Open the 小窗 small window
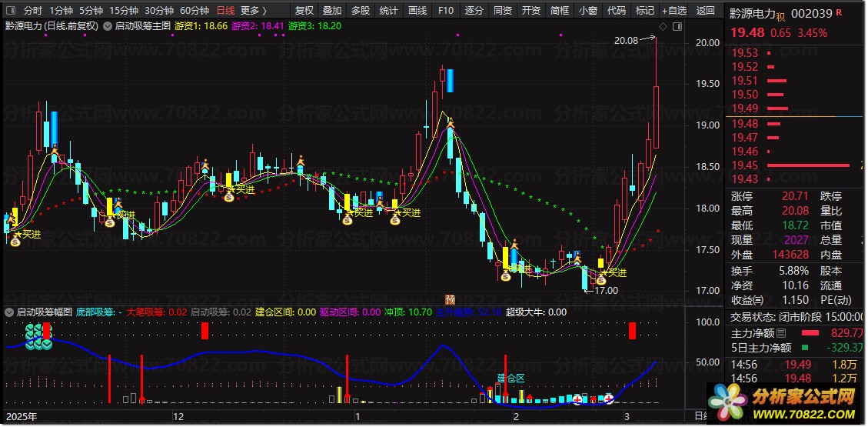This screenshot has height=427, width=868. click(x=588, y=11)
